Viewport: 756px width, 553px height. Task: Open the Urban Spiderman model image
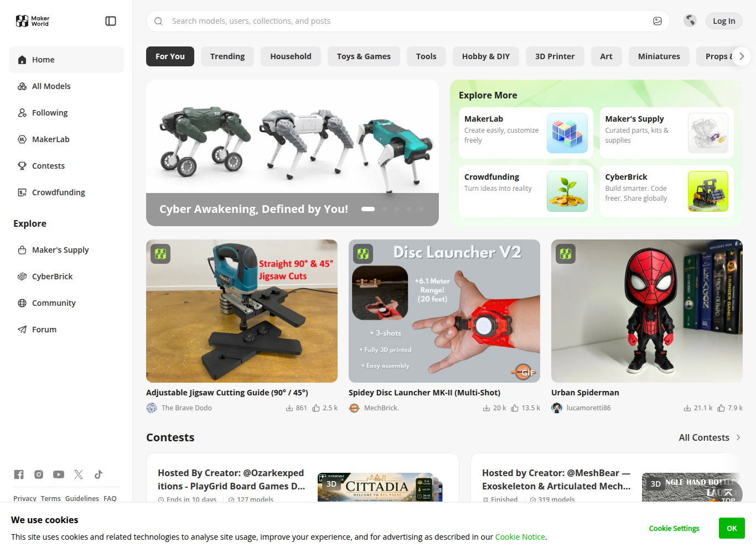[x=647, y=311]
